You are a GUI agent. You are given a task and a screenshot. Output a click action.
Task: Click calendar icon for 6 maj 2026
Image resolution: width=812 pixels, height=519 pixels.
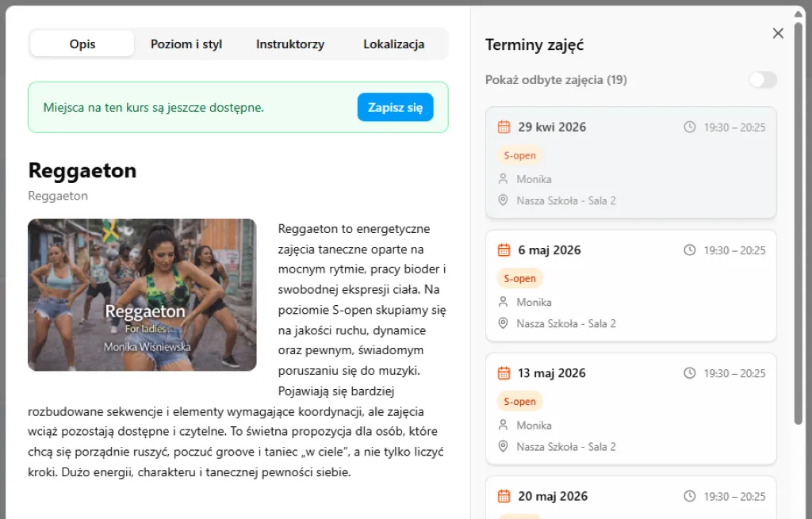[x=504, y=250]
